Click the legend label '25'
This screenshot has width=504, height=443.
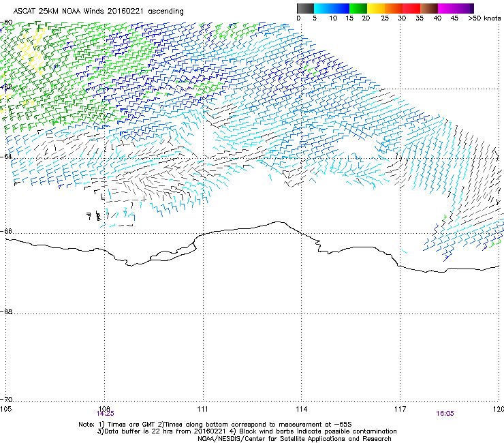click(x=385, y=18)
